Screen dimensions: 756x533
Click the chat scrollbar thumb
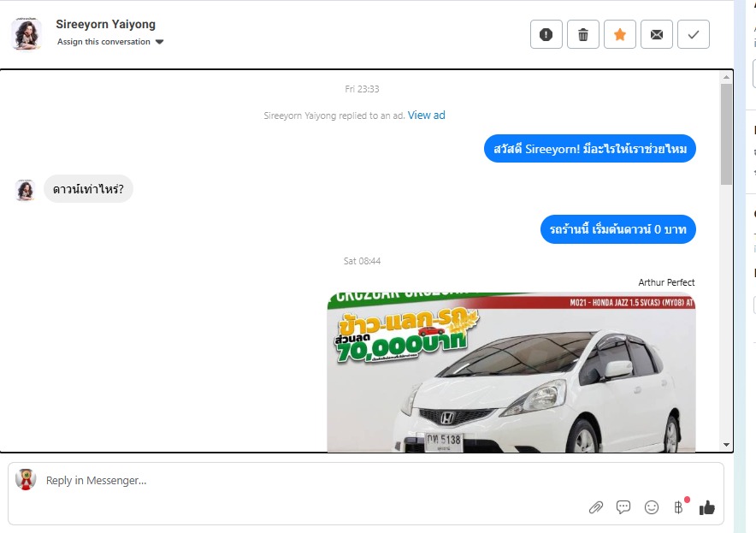(726, 134)
